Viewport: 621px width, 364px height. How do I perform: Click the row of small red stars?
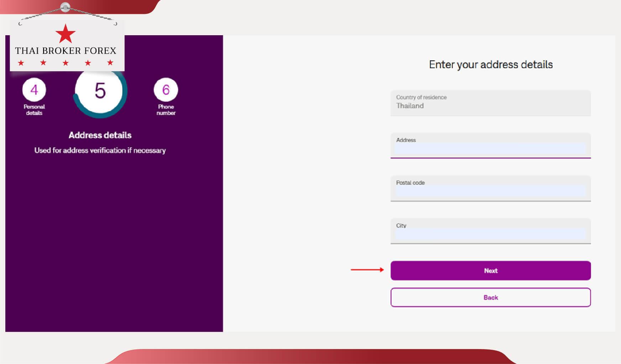(x=66, y=63)
